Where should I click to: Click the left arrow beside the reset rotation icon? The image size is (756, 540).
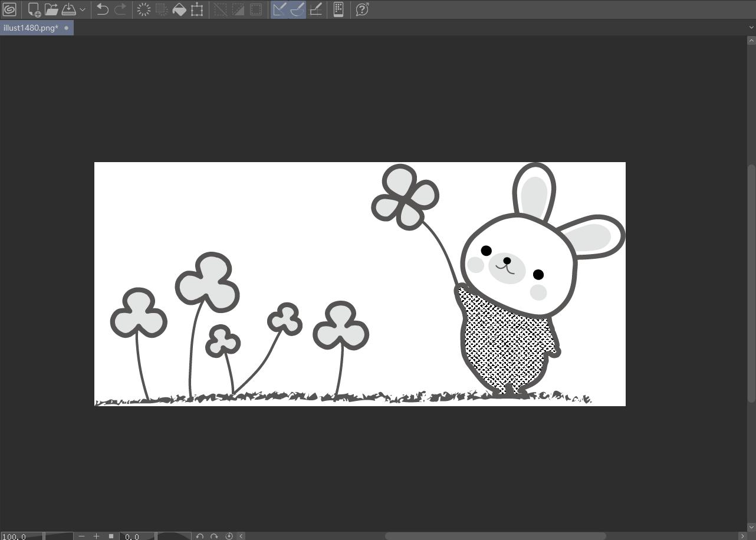tap(241, 536)
